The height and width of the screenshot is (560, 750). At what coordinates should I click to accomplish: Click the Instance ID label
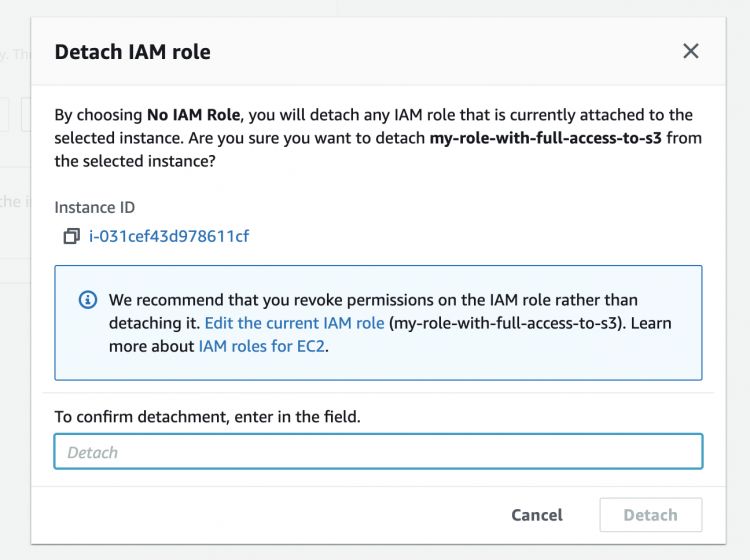94,207
